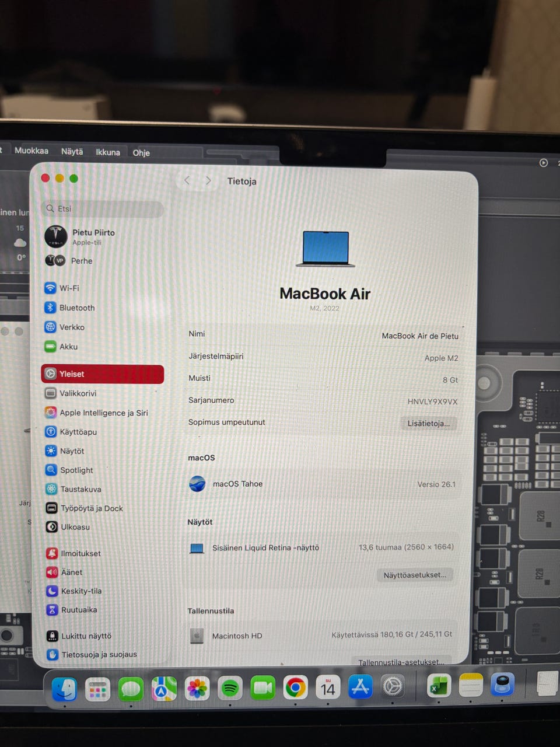Open the Ikkuna menu
This screenshot has width=560, height=747.
(x=108, y=152)
